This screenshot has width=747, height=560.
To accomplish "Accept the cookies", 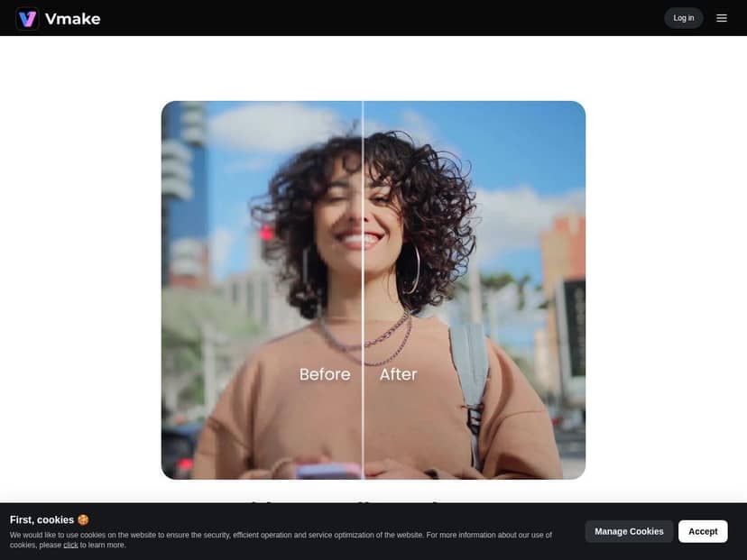I will click(x=703, y=531).
